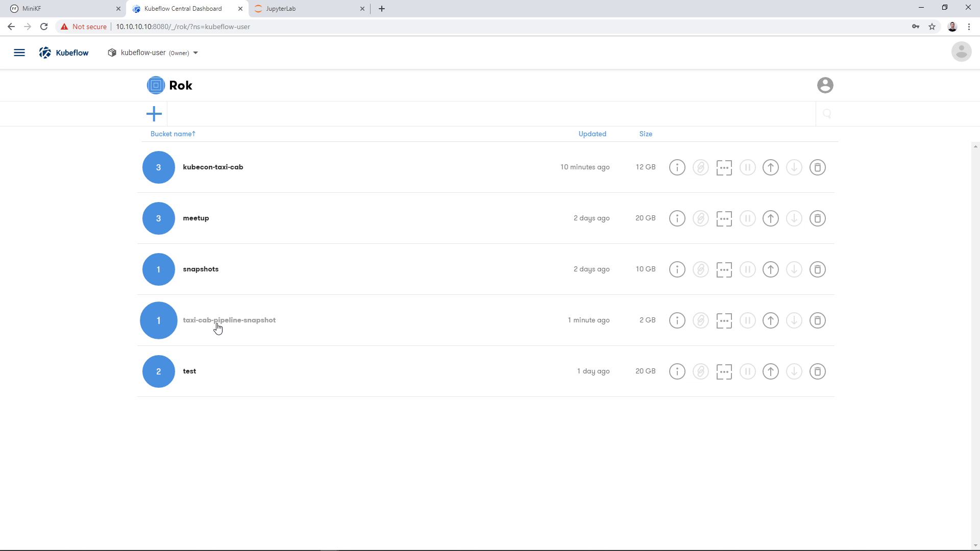The width and height of the screenshot is (980, 551).
Task: Open a new browser tab
Action: [x=382, y=9]
